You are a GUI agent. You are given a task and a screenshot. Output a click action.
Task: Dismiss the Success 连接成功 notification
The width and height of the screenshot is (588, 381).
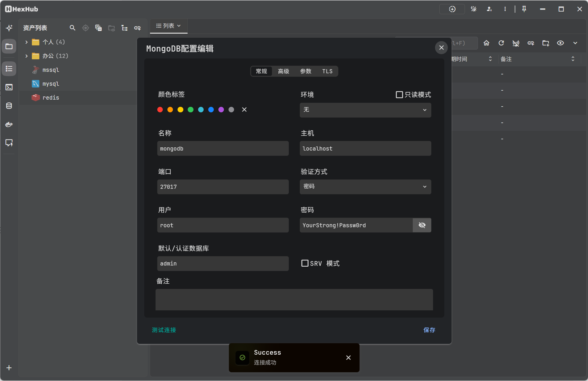point(348,358)
